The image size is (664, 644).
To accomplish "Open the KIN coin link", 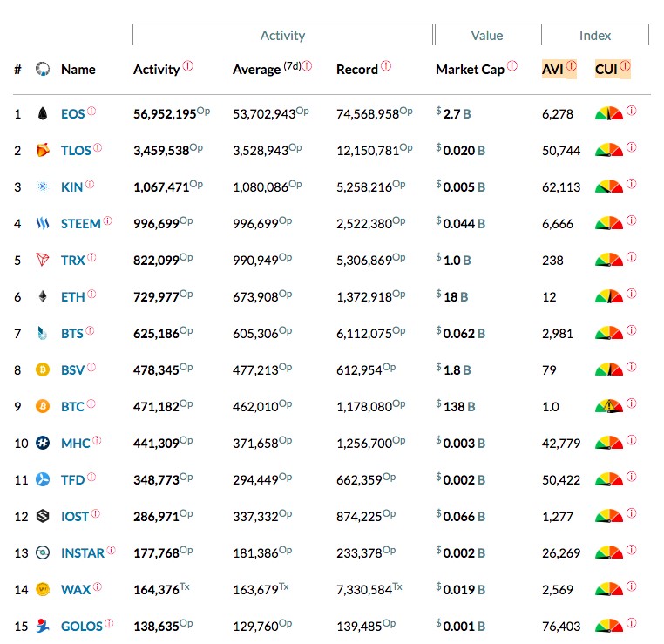I will (x=71, y=187).
